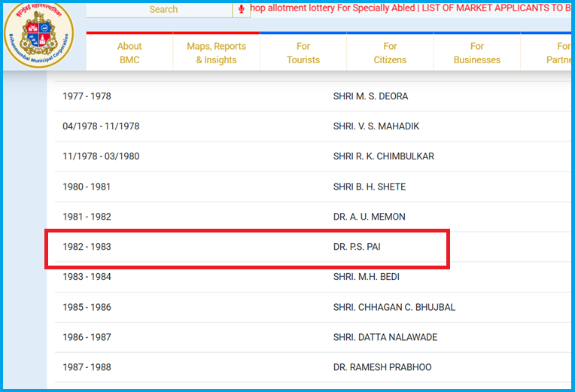Image resolution: width=575 pixels, height=392 pixels.
Task: Click the name SHRI M. S. DEORA
Action: click(370, 96)
